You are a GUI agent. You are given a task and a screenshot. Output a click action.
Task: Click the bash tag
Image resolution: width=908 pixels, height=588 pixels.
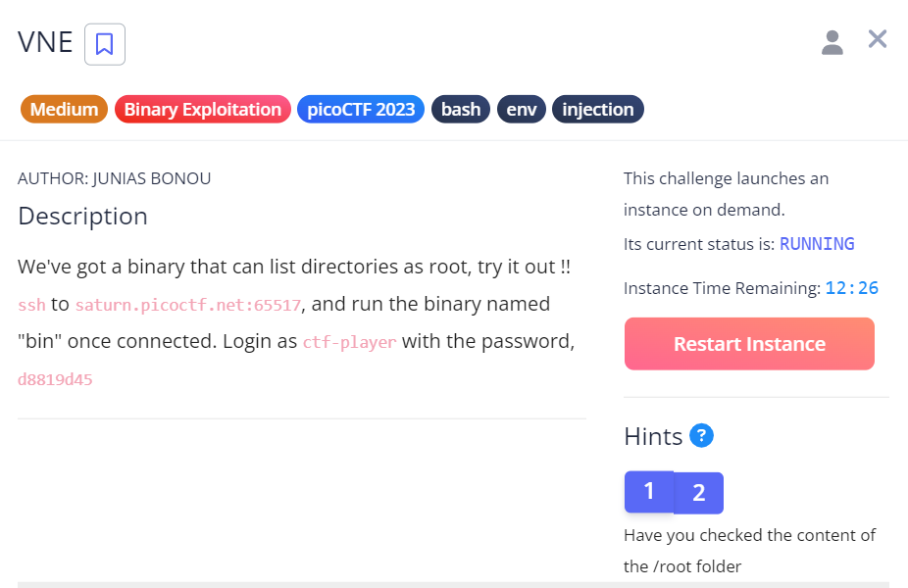pos(461,110)
